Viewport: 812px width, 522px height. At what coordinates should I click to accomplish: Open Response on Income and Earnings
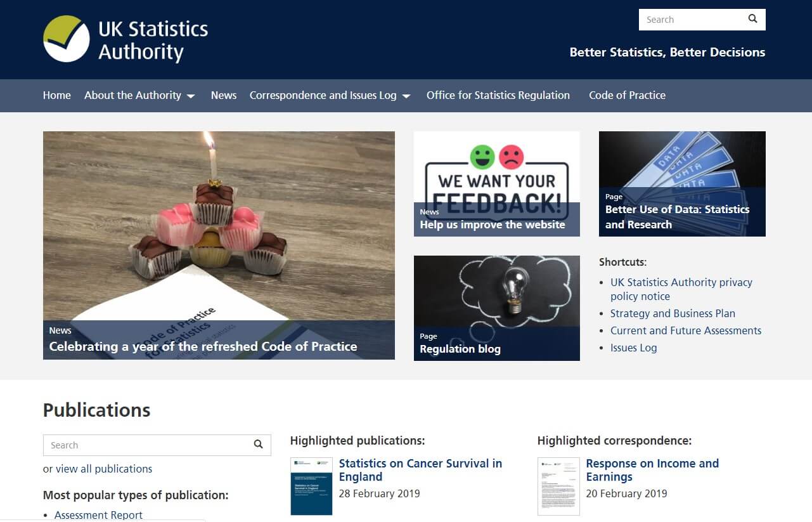tap(652, 470)
